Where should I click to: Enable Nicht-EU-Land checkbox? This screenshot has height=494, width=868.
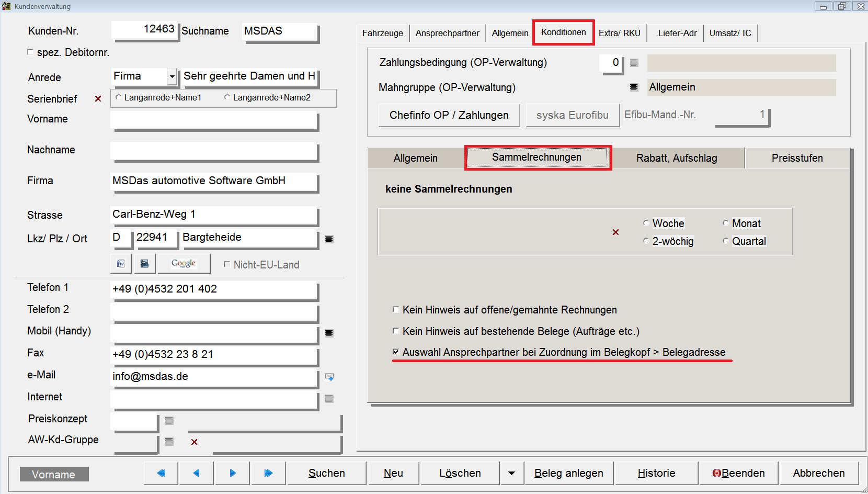pyautogui.click(x=227, y=264)
